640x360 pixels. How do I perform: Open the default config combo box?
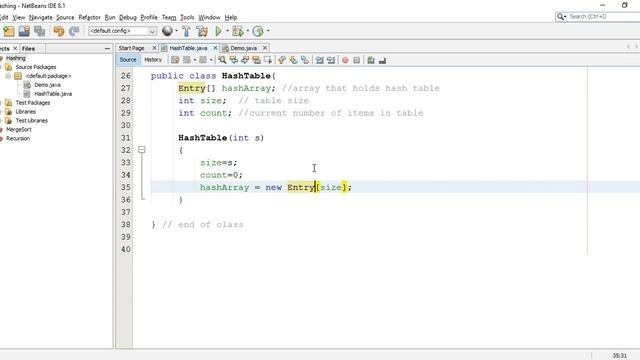[122, 31]
